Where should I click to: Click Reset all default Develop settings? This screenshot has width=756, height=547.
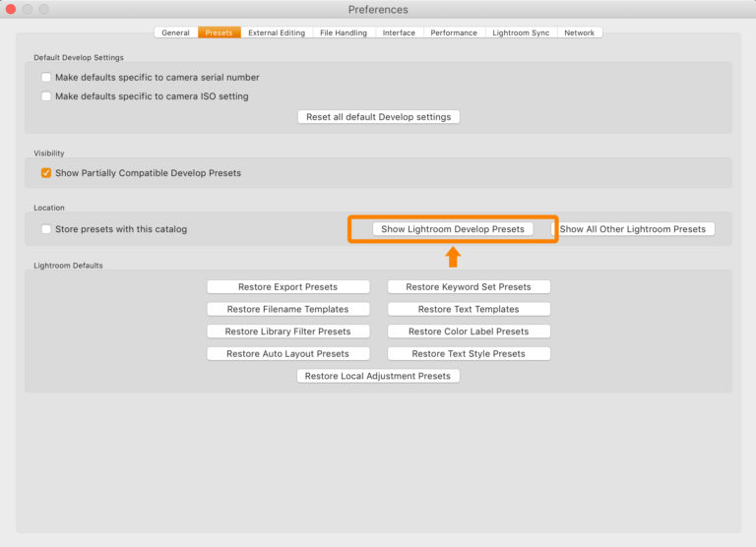[378, 117]
